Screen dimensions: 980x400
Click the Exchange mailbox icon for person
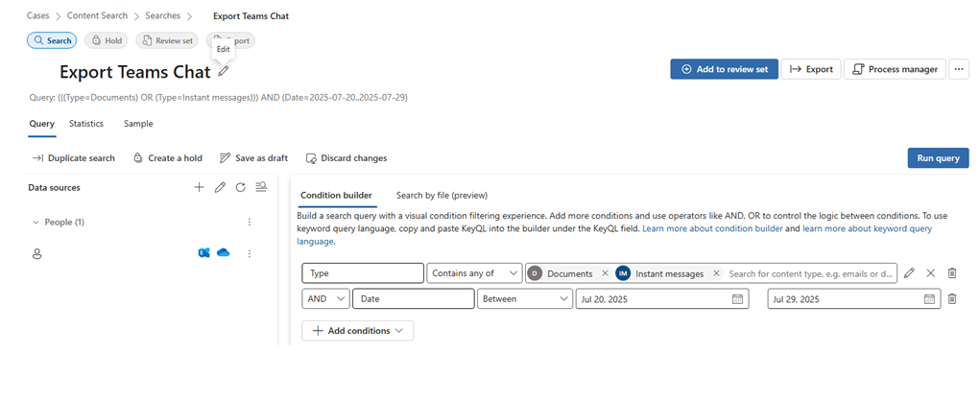click(203, 253)
